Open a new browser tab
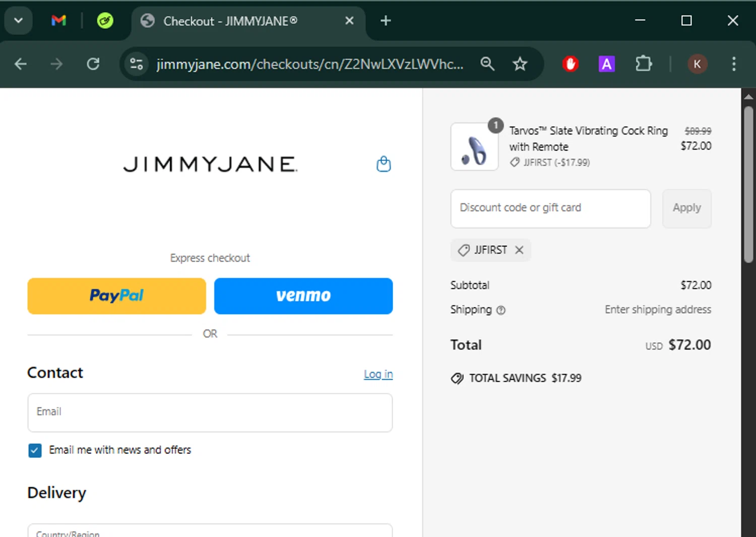The image size is (756, 537). (x=386, y=21)
